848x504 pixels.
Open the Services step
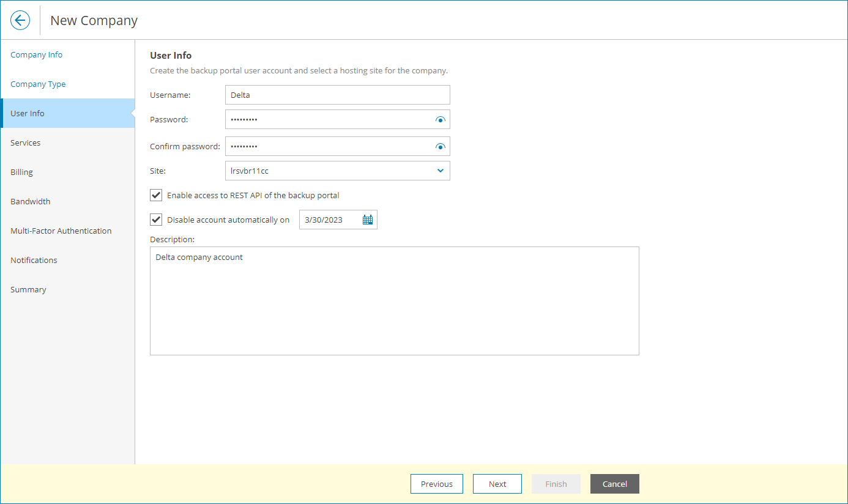pos(25,143)
